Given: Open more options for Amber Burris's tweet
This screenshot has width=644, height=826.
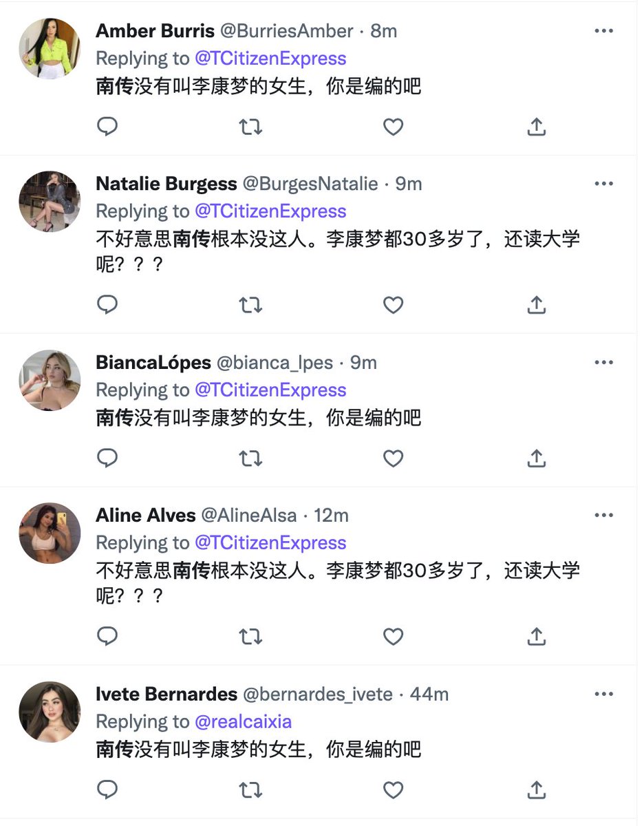Looking at the screenshot, I should coord(603,31).
